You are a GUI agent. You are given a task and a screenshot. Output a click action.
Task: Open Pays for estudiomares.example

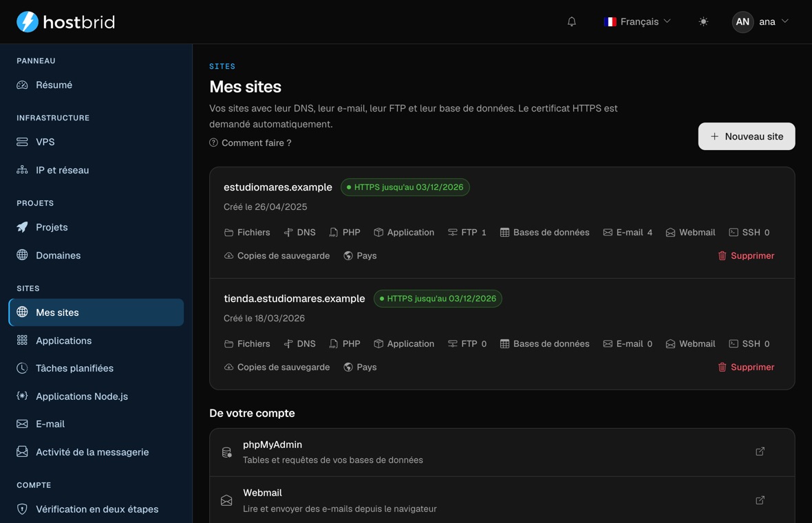tap(360, 256)
